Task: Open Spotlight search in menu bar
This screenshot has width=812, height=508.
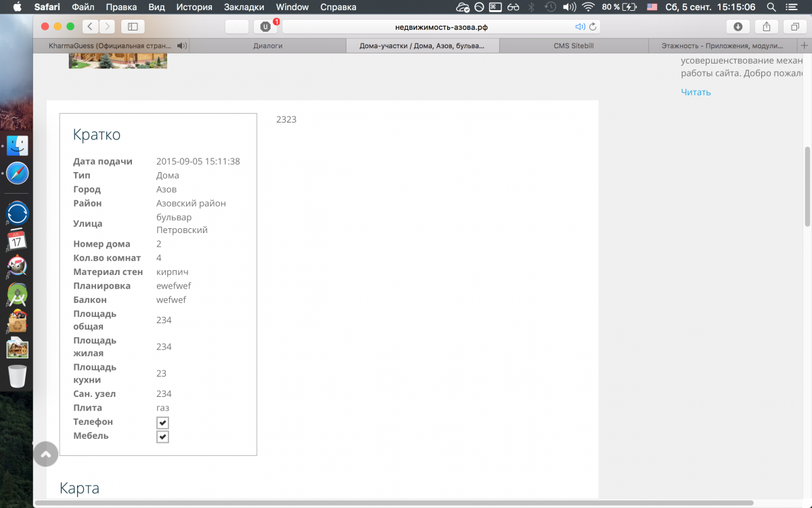Action: 771,7
